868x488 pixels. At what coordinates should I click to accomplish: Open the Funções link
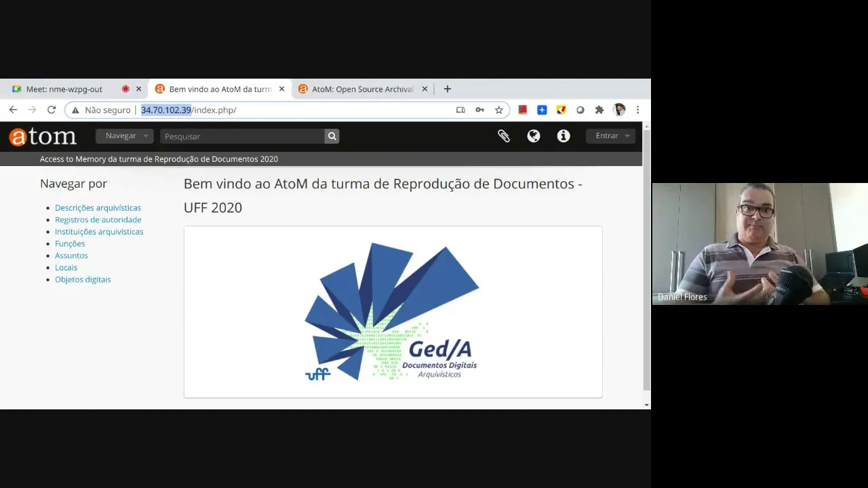pos(70,243)
